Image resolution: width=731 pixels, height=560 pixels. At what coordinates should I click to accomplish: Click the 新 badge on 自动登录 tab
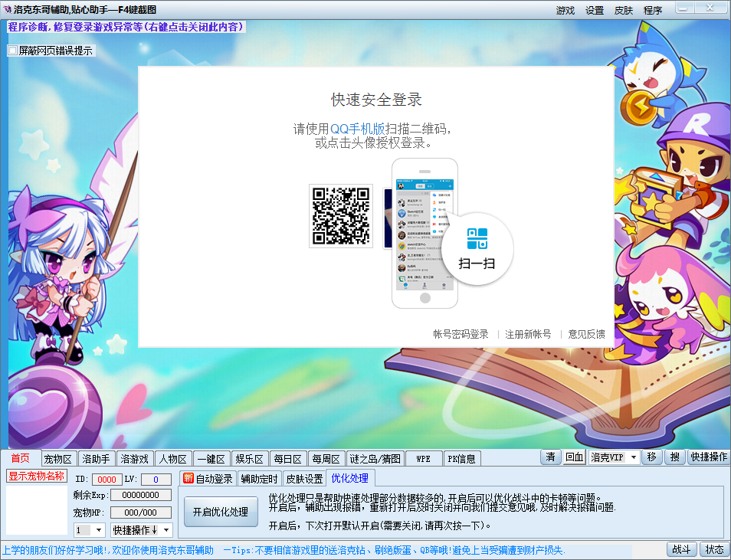tap(186, 476)
